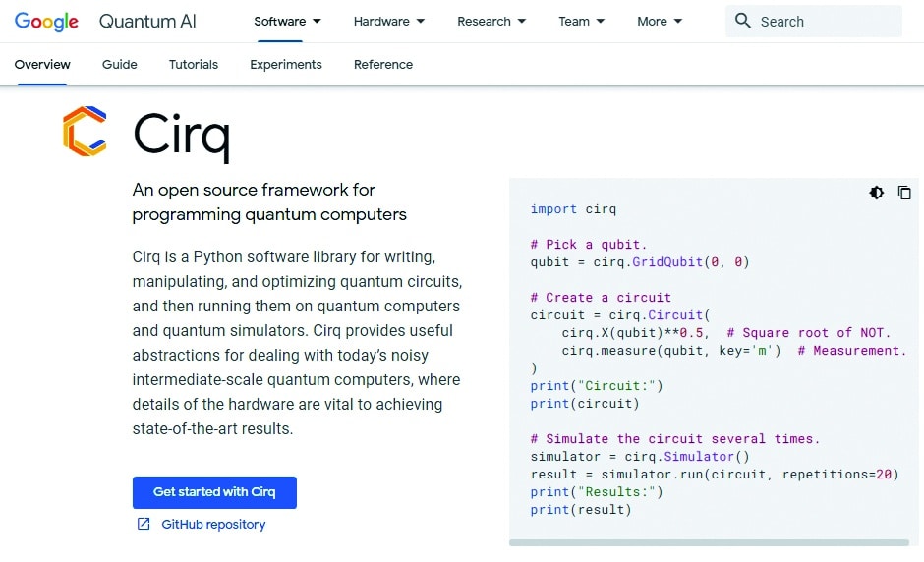The image size is (924, 562).
Task: Open the Team dropdown menu
Action: (x=581, y=21)
